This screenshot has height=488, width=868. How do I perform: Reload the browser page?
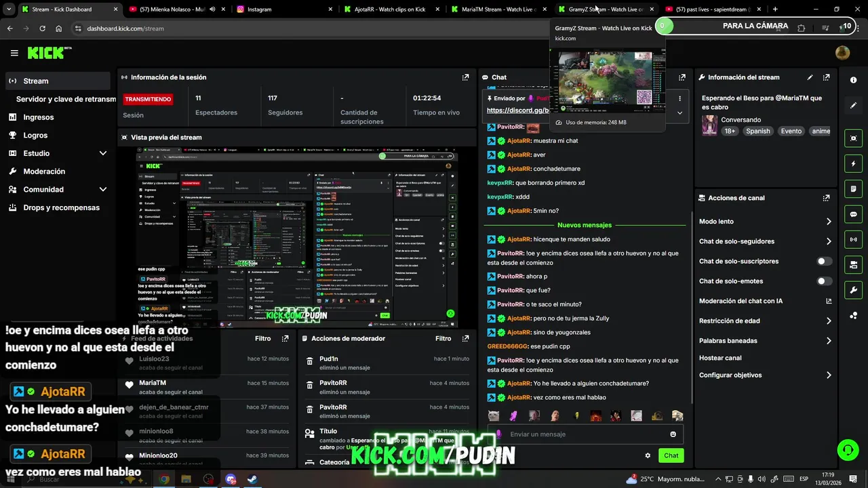pyautogui.click(x=42, y=28)
